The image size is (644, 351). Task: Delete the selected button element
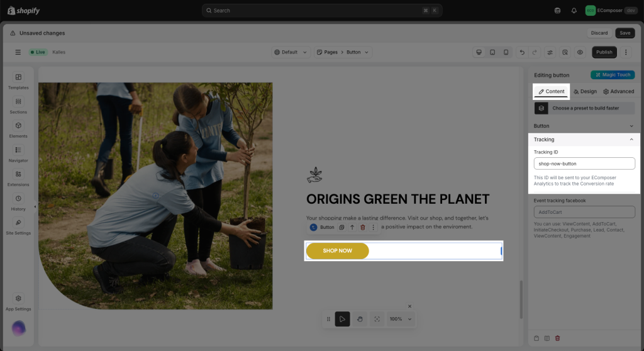pyautogui.click(x=362, y=227)
